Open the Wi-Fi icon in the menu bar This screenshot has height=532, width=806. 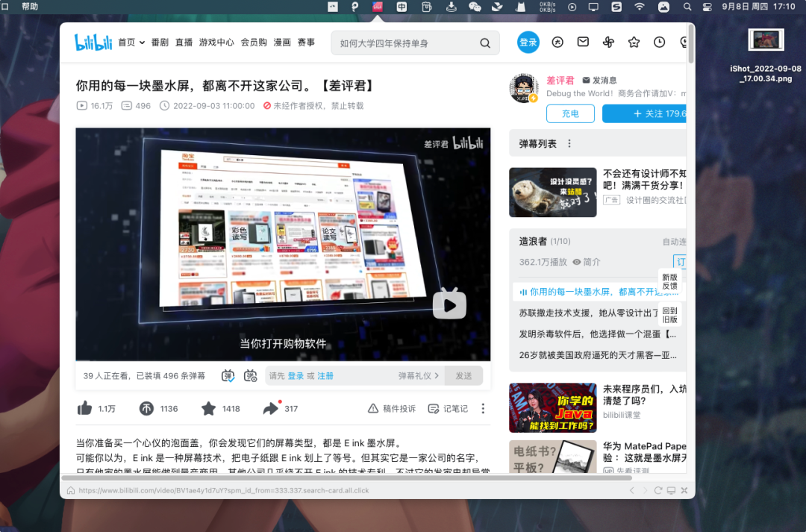(x=640, y=7)
